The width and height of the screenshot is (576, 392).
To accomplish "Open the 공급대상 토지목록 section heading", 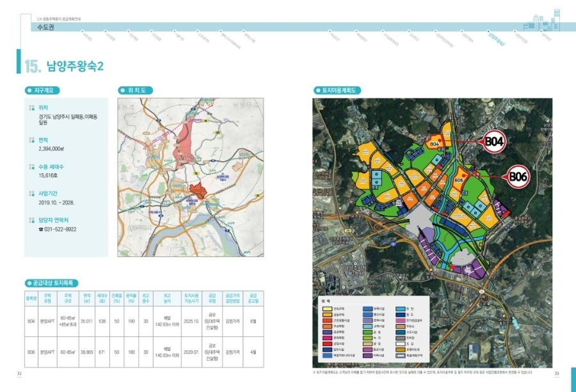I will point(51,283).
